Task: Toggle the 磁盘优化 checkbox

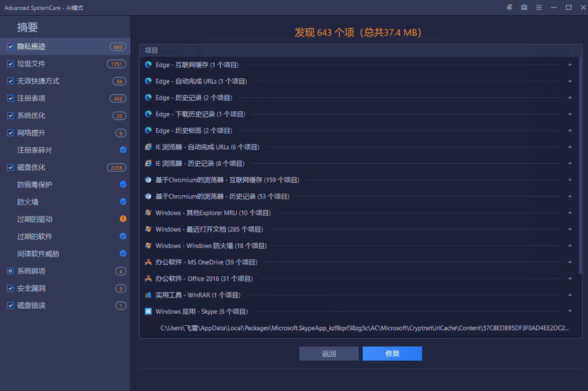Action: 10,167
